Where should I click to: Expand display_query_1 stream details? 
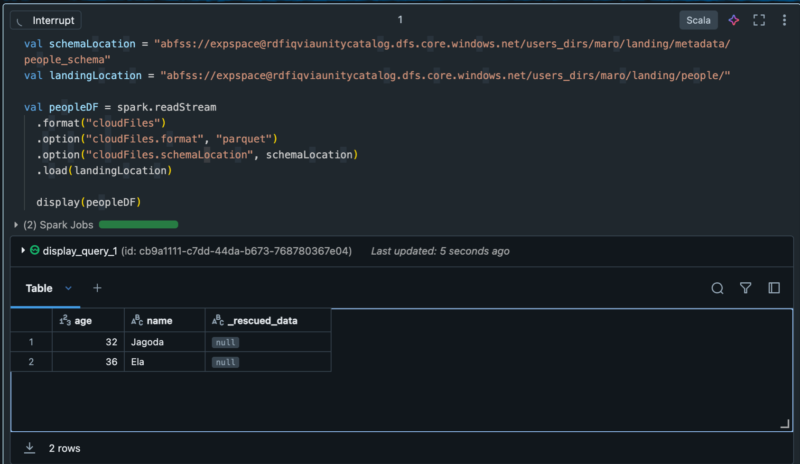pyautogui.click(x=23, y=251)
